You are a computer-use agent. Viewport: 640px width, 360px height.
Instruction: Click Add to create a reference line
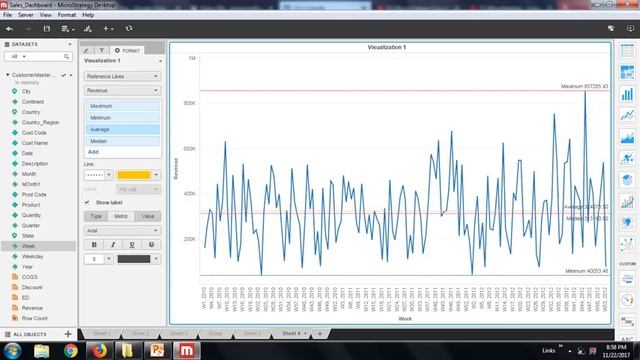click(x=93, y=151)
